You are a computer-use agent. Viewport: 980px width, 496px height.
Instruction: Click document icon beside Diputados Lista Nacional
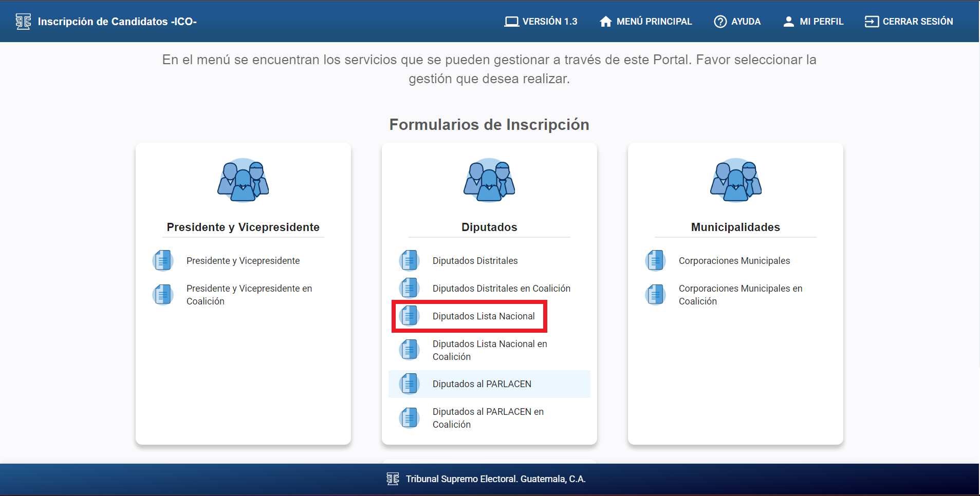pos(409,316)
